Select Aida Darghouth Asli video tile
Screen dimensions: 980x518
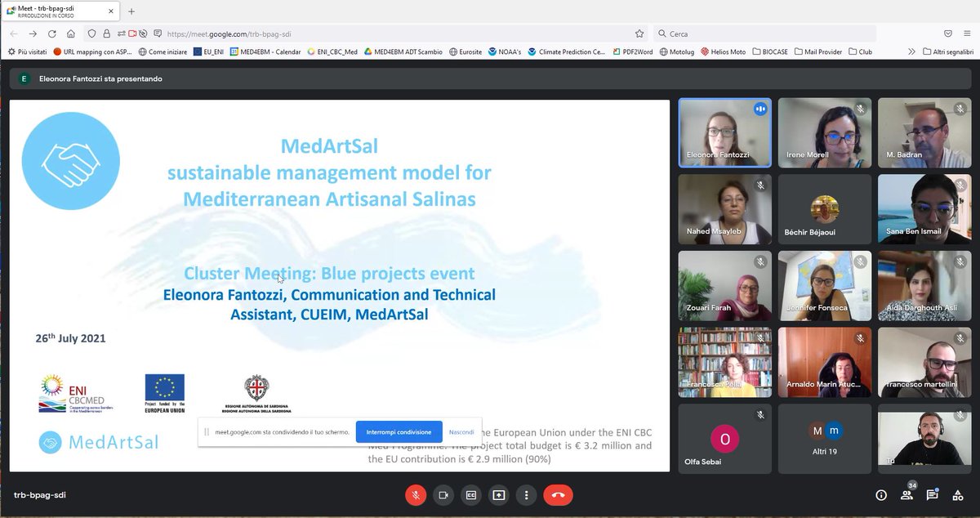[x=924, y=285]
